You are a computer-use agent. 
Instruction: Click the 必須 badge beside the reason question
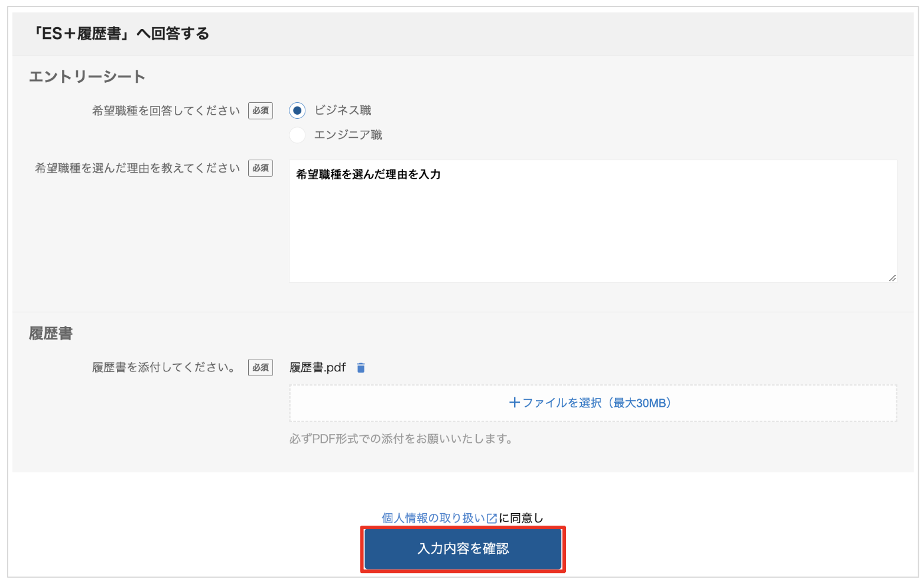click(x=261, y=168)
